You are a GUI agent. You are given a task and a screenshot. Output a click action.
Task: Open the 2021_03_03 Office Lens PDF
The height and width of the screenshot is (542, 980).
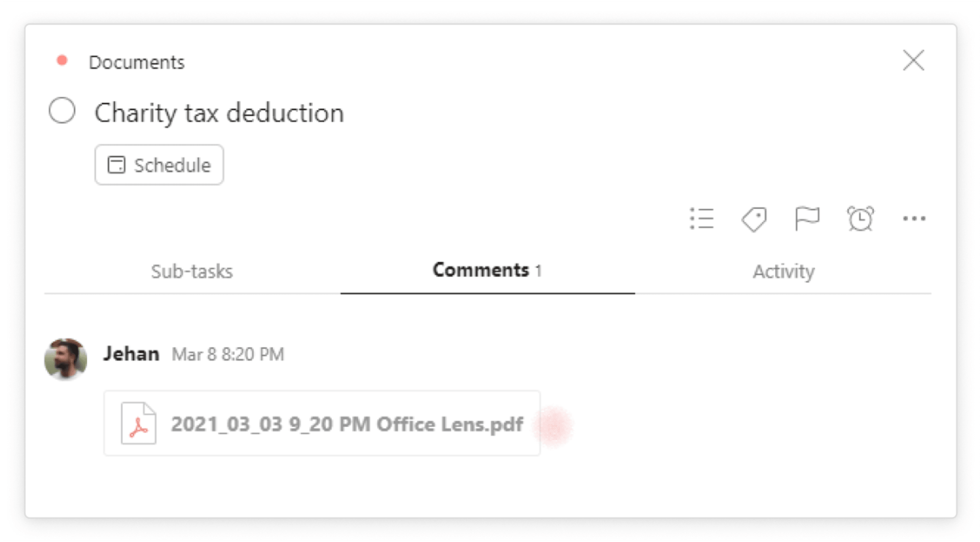323,423
